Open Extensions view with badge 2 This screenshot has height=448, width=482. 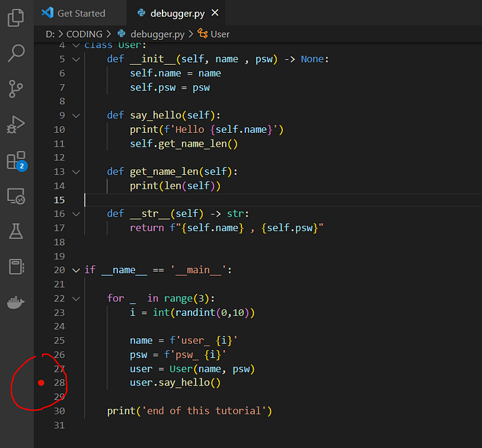[x=17, y=161]
